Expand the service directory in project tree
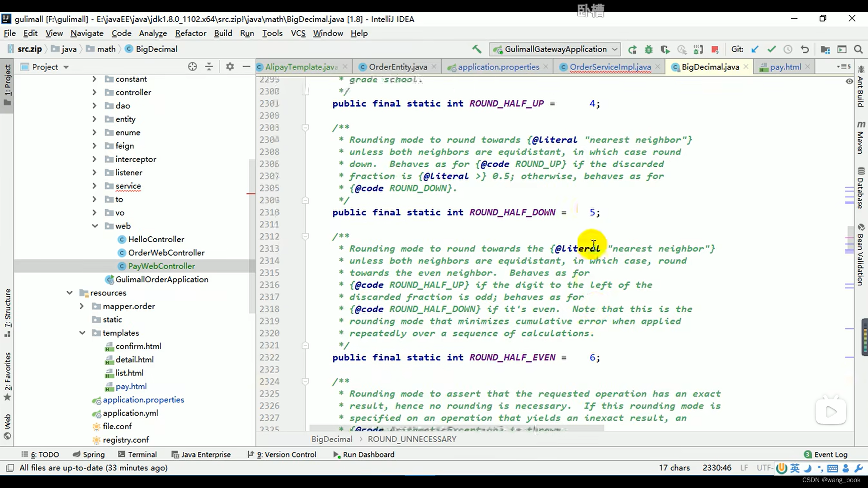 pos(94,185)
